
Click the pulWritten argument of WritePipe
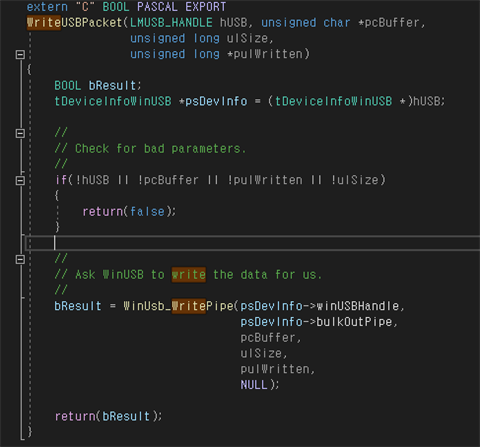coord(275,369)
